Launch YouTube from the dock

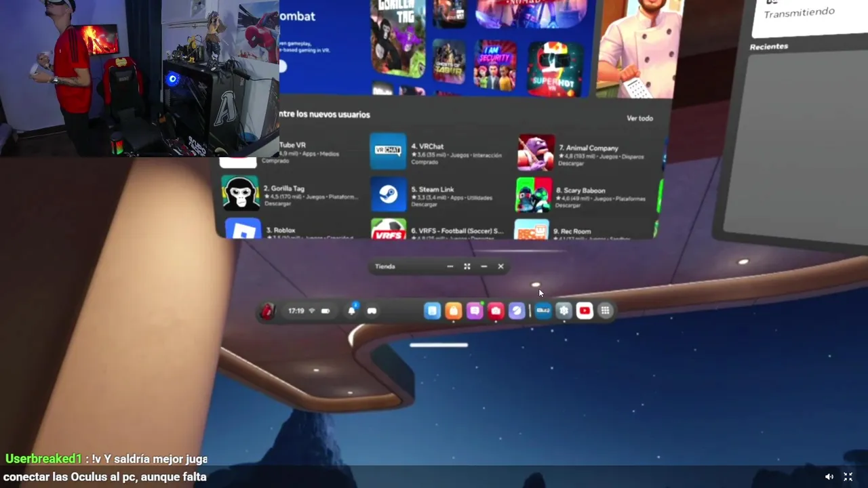pyautogui.click(x=585, y=310)
